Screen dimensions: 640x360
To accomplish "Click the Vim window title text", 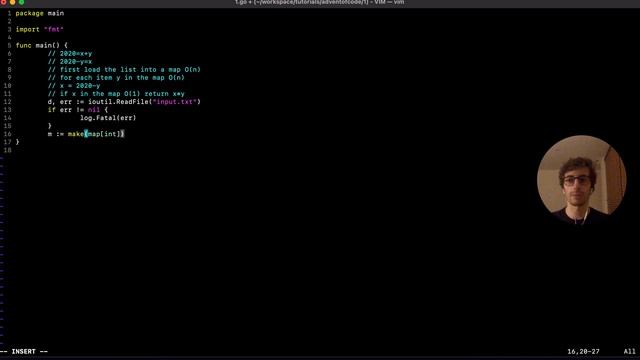I will click(320, 2).
